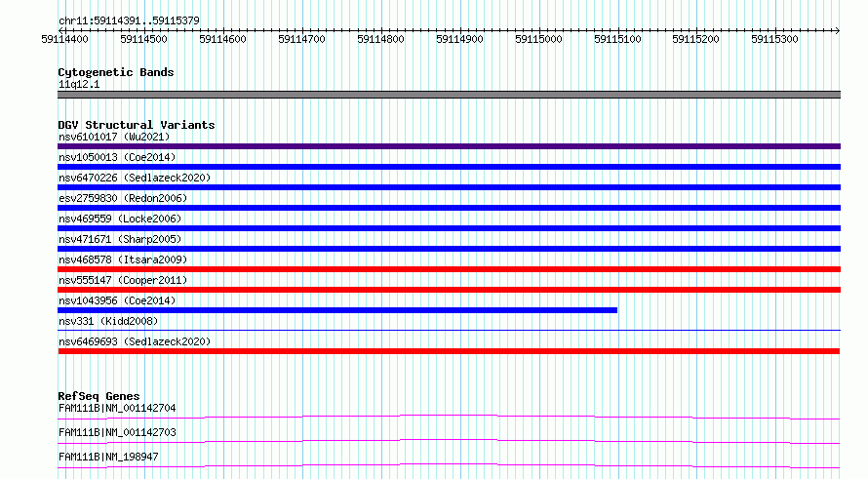Image resolution: width=868 pixels, height=479 pixels.
Task: Open variant nsv331 (Kidd2008) label
Action: click(108, 321)
